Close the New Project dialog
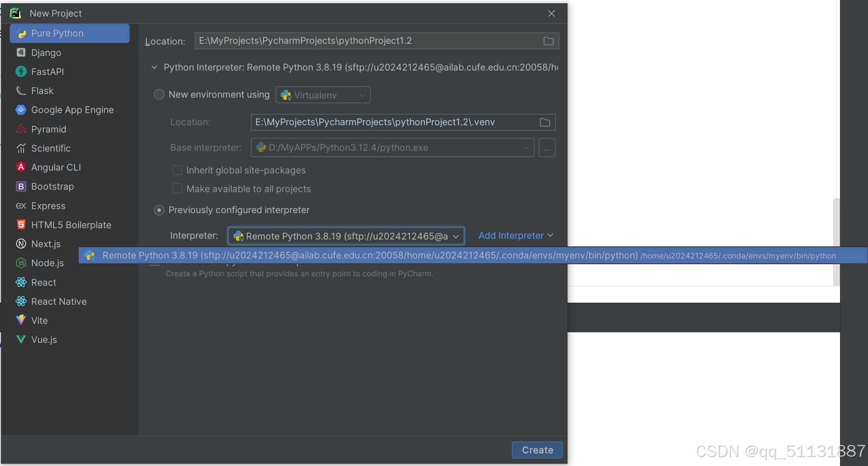 pos(552,14)
